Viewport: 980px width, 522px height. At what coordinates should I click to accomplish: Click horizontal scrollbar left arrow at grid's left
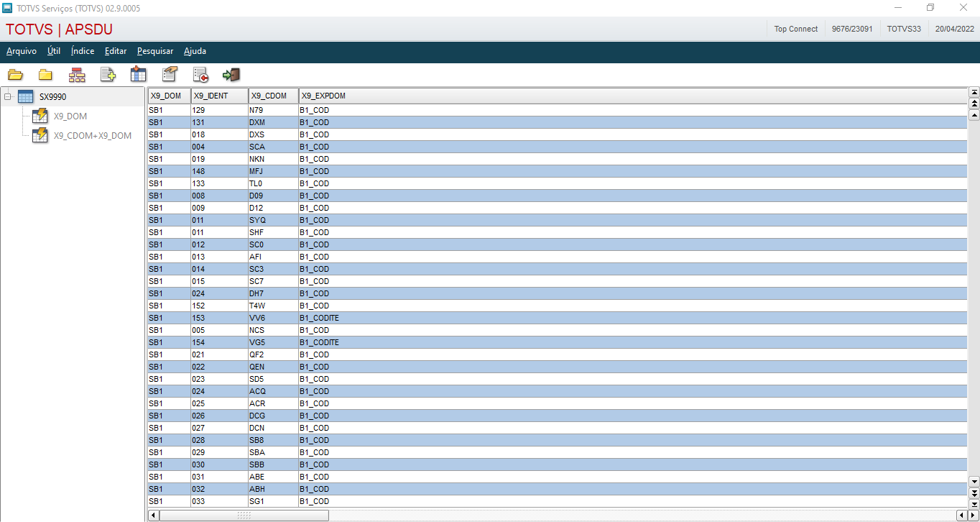(x=153, y=516)
